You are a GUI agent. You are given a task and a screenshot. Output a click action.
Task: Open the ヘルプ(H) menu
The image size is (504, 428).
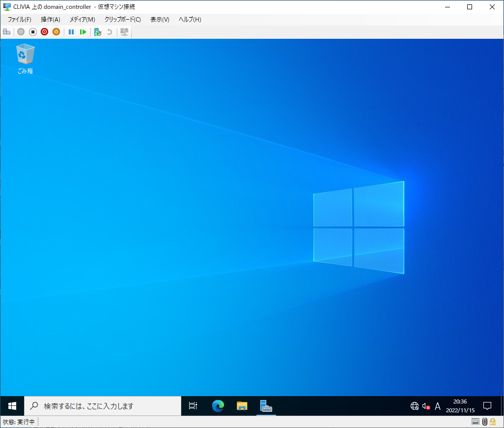[190, 19]
